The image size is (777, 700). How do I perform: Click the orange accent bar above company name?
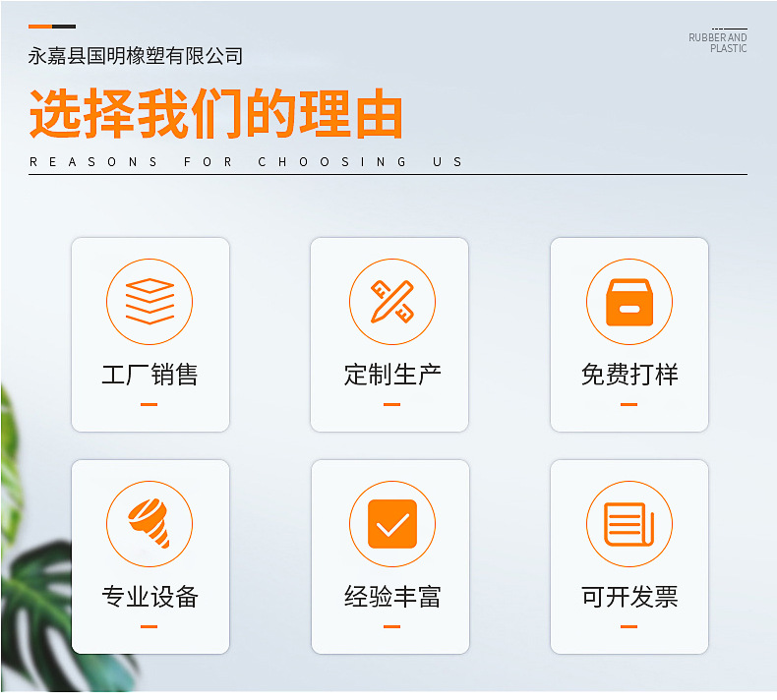coord(40,27)
